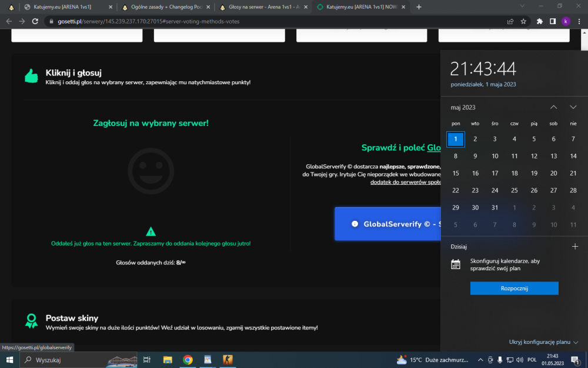Open Chrome side panel icon
The height and width of the screenshot is (368, 588).
(553, 21)
